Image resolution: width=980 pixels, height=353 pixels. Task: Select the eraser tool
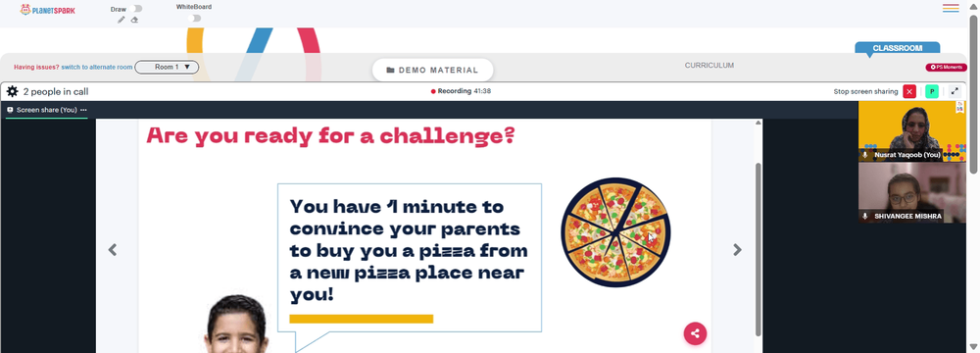point(134,20)
